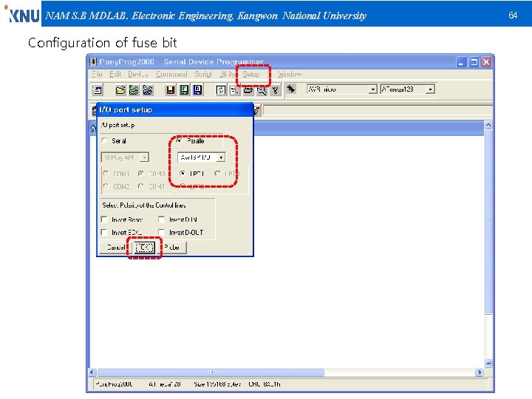
Task: Click the green Open program file icon
Action: [134, 90]
